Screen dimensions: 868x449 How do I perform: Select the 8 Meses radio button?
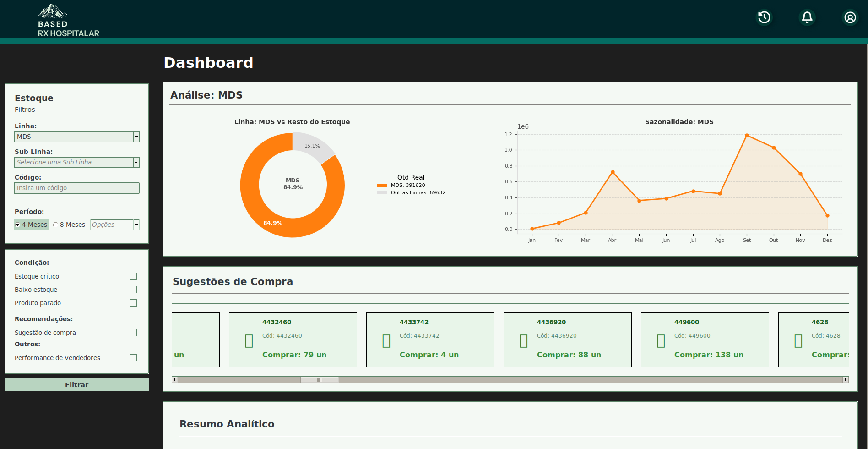click(56, 224)
